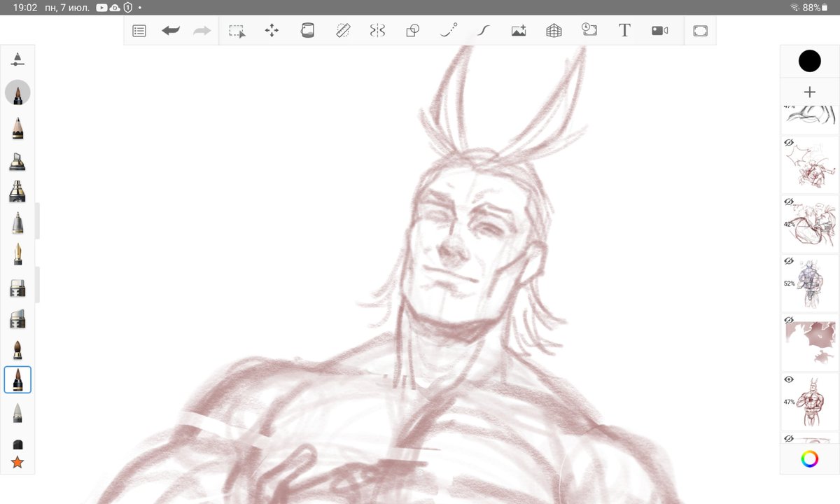The height and width of the screenshot is (504, 840).
Task: Select the felt-tip ink pen brush
Action: tap(17, 191)
